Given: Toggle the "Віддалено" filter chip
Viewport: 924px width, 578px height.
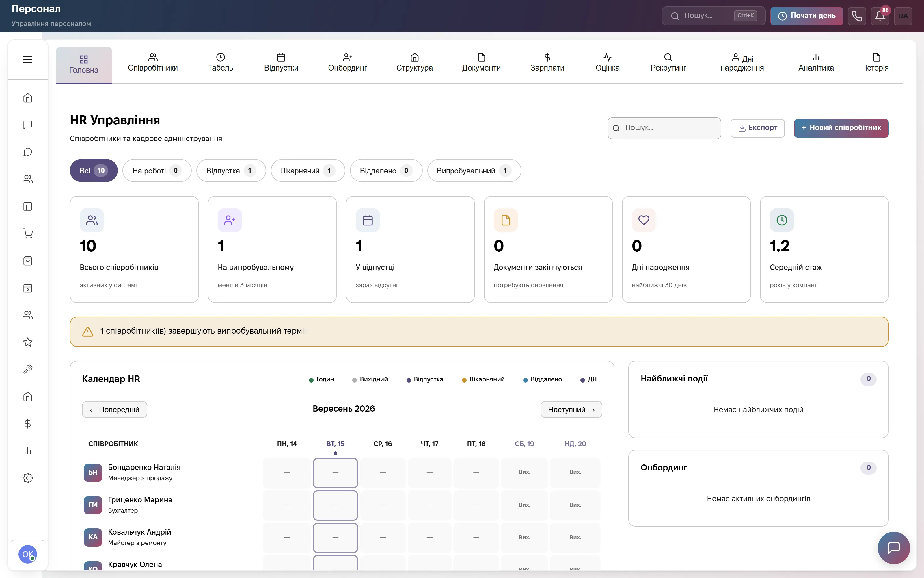Looking at the screenshot, I should pos(386,171).
